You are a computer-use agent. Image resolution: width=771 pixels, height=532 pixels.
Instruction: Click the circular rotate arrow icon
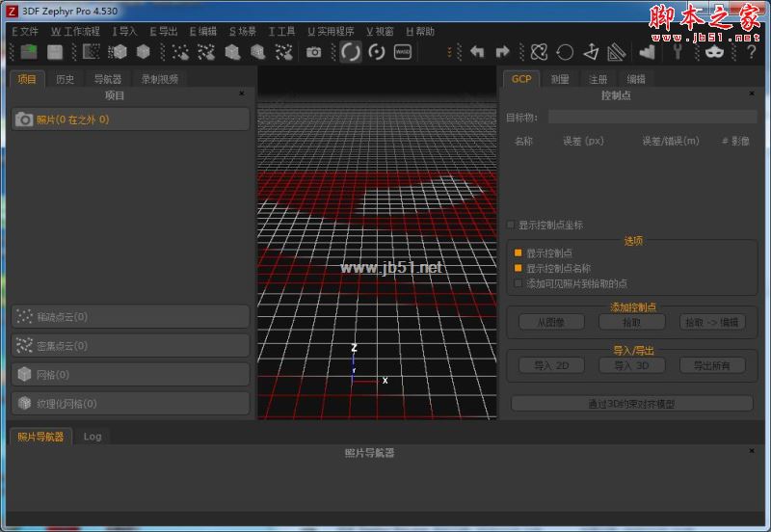point(565,52)
